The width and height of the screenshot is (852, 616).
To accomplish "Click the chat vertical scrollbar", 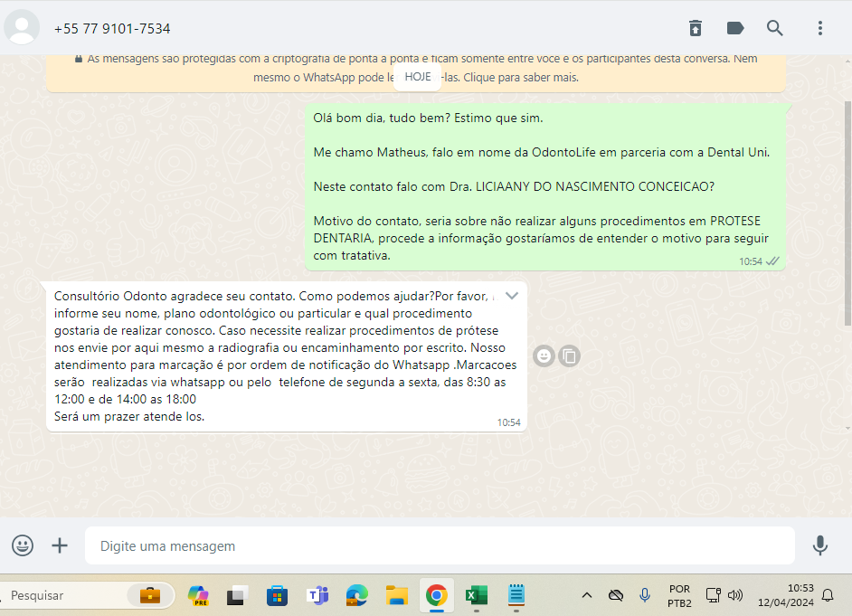I will pyautogui.click(x=847, y=213).
